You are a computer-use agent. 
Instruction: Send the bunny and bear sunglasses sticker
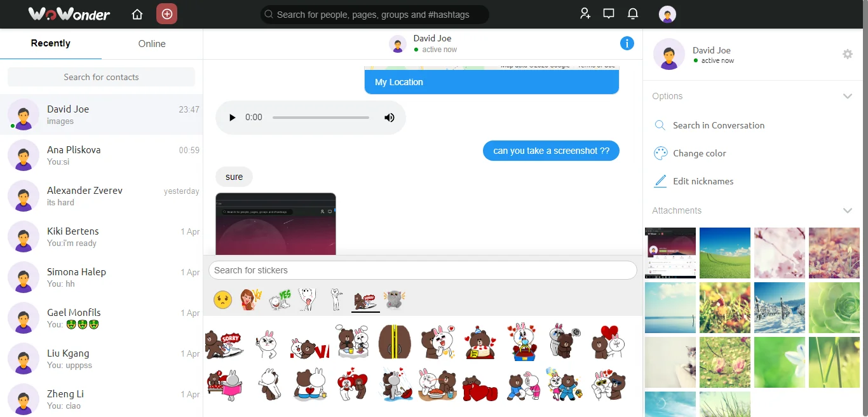pos(609,385)
